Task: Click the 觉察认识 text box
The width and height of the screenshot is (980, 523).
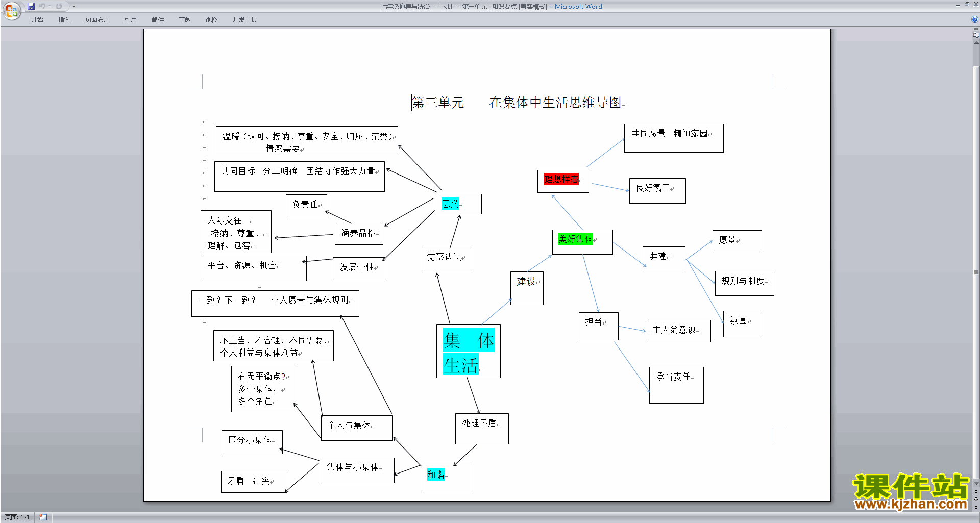Action: click(446, 259)
